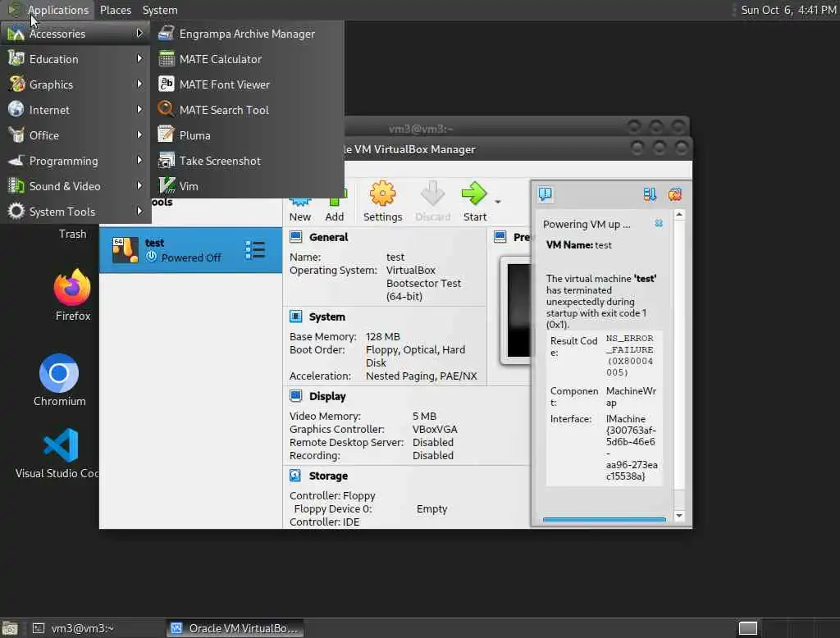Expand the Sound & Video submenu
This screenshot has width=840, height=638.
pos(75,186)
